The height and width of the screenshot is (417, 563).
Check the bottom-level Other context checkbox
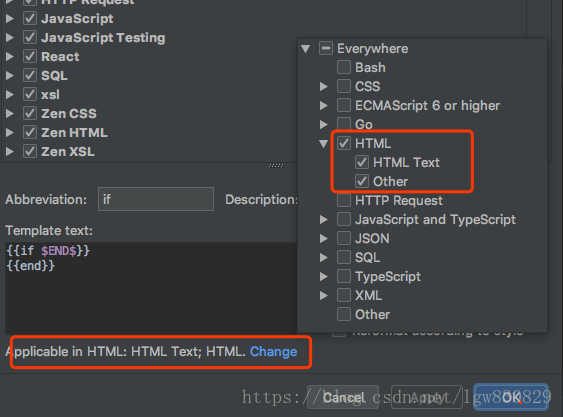point(344,314)
